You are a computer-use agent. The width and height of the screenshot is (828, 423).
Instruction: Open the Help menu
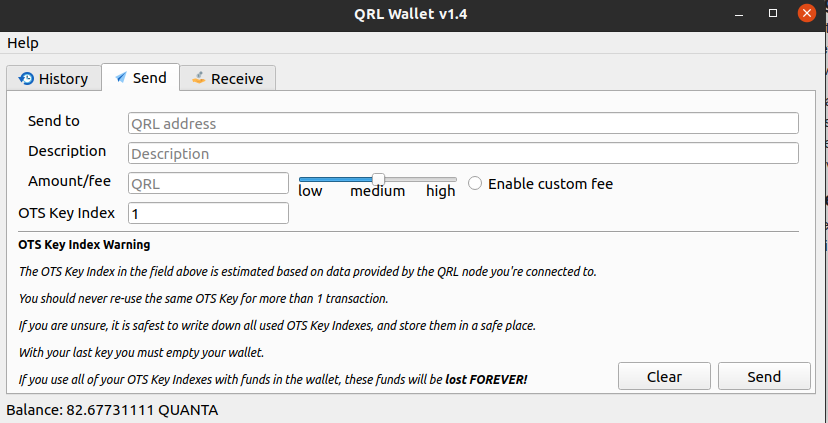coord(23,43)
